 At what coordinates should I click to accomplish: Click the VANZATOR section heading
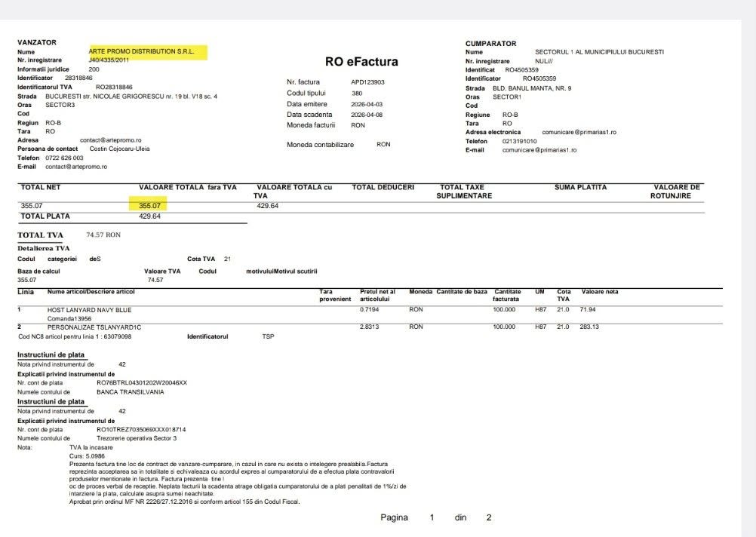pyautogui.click(x=37, y=42)
